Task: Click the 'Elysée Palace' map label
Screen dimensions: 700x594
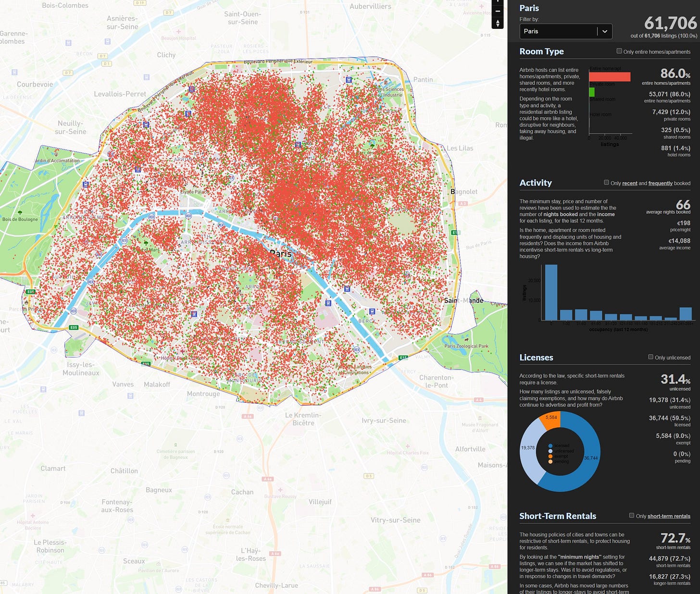Action: (x=195, y=192)
